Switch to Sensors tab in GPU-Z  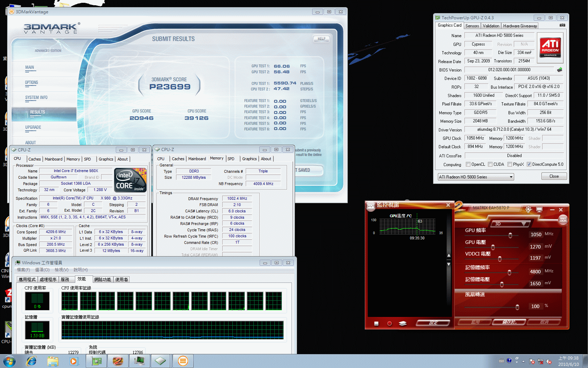(x=472, y=26)
